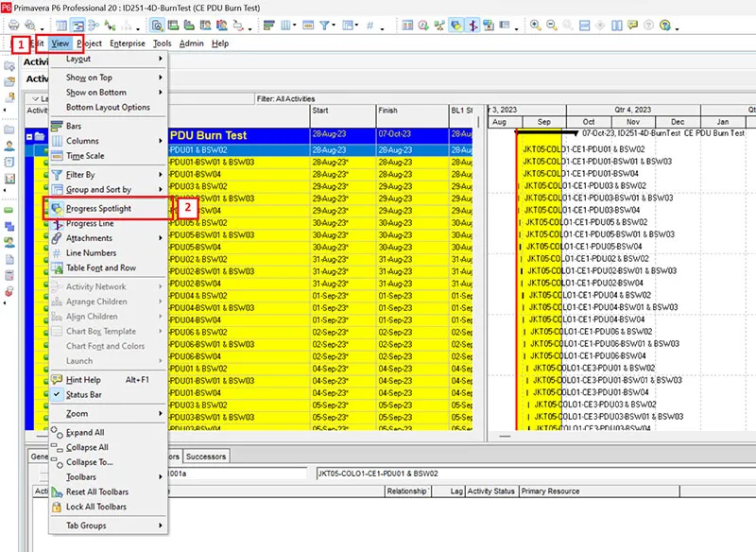Open the Enterprise menu
This screenshot has width=756, height=552.
pyautogui.click(x=128, y=43)
